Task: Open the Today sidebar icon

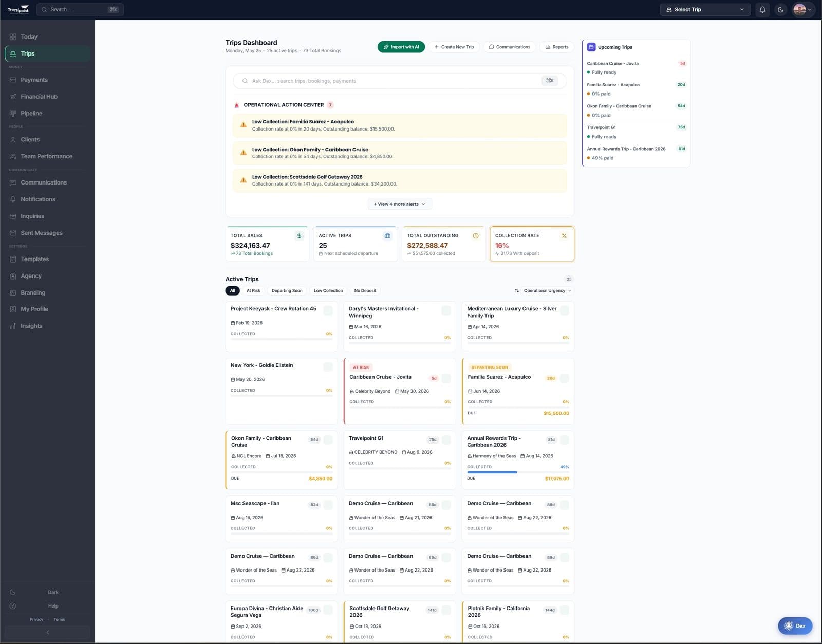Action: pyautogui.click(x=13, y=37)
